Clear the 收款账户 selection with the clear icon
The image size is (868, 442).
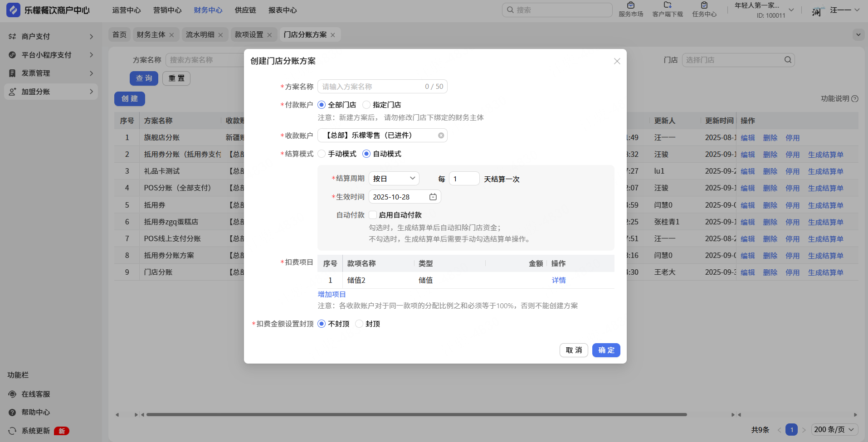441,136
